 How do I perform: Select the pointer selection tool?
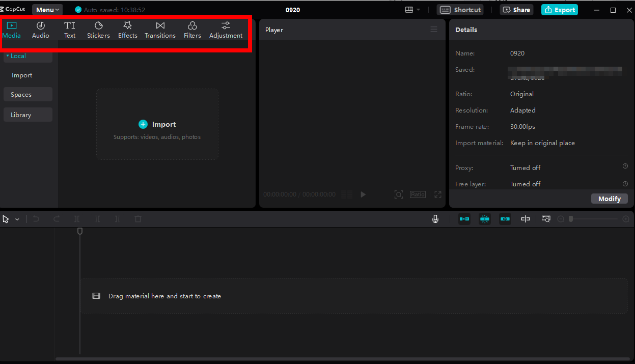pyautogui.click(x=6, y=219)
